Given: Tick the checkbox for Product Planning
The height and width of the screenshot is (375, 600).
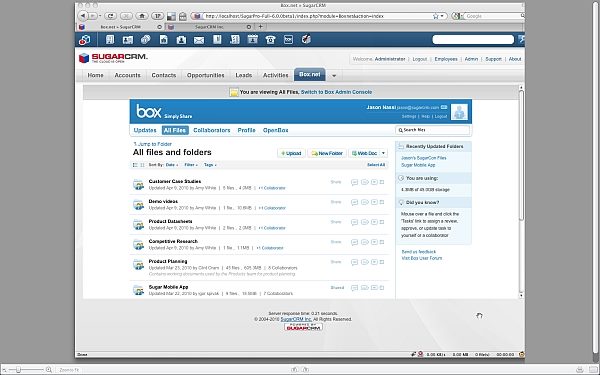Looking at the screenshot, I should (x=382, y=262).
